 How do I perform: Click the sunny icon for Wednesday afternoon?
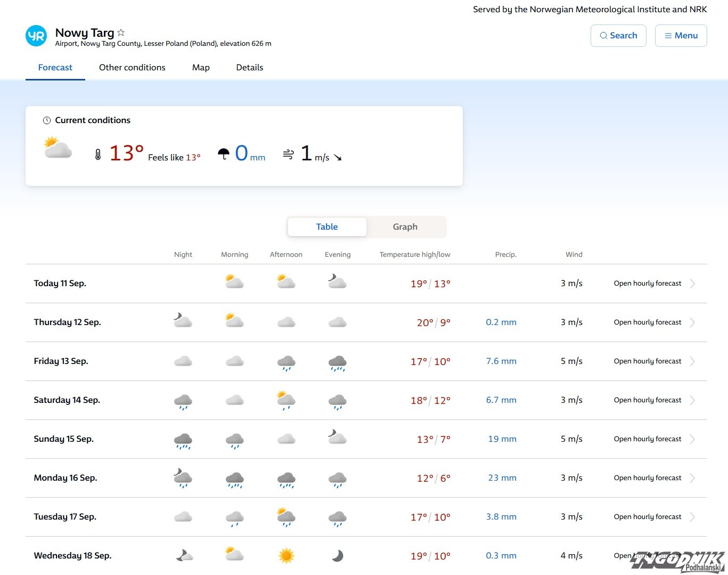tap(286, 556)
